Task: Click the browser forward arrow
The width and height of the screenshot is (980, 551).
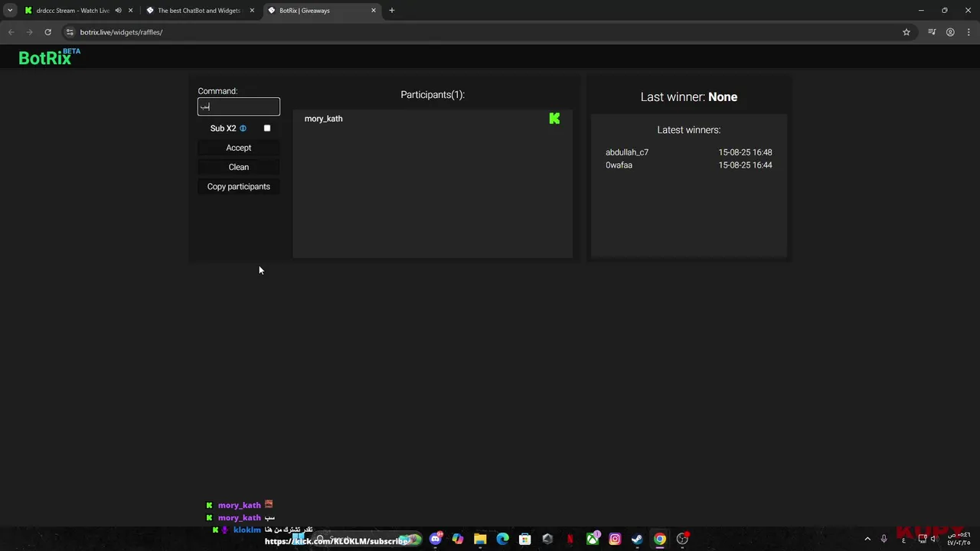Action: (29, 32)
